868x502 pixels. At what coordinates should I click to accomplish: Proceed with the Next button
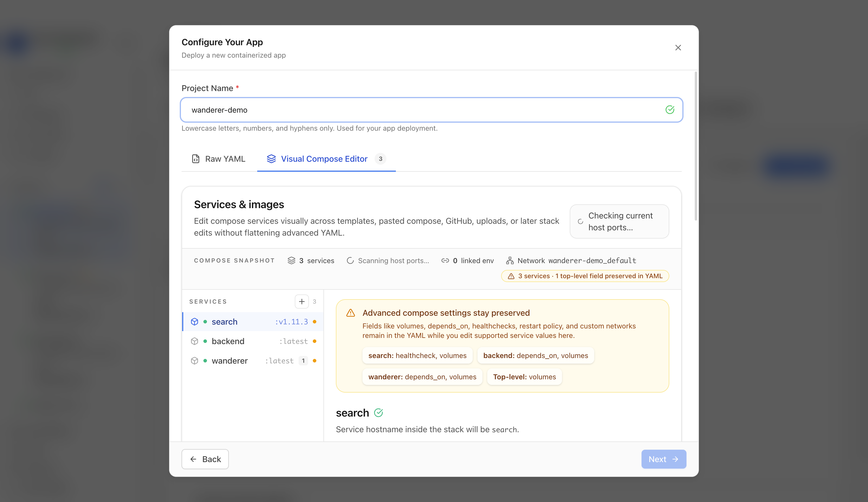663,459
